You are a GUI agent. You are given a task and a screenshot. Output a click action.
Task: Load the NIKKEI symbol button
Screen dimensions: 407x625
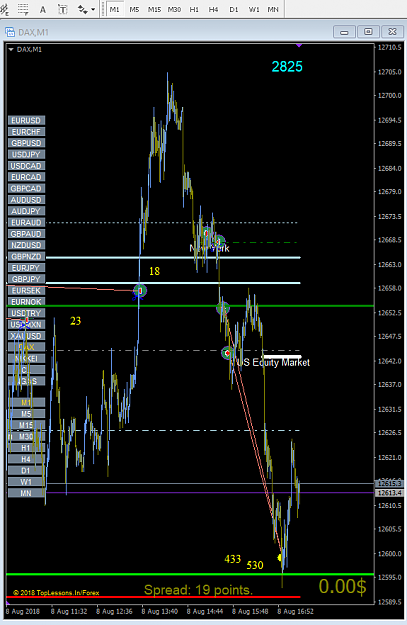click(26, 359)
